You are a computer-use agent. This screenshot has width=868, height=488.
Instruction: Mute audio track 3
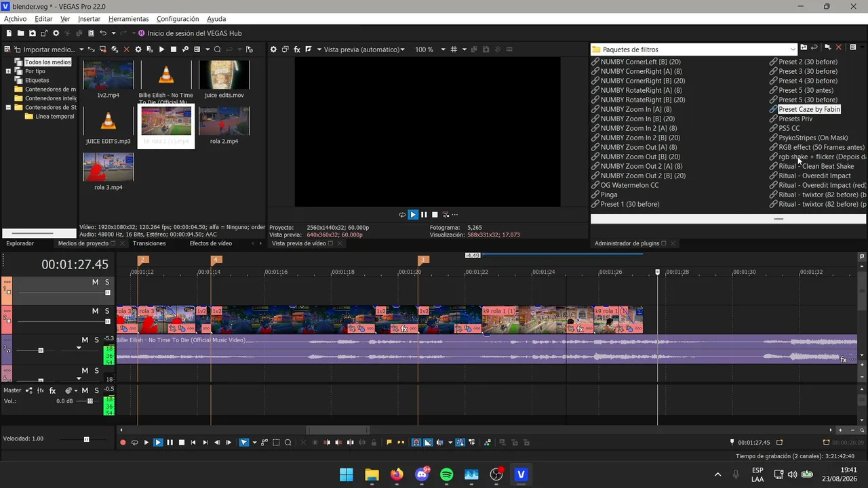(x=85, y=340)
